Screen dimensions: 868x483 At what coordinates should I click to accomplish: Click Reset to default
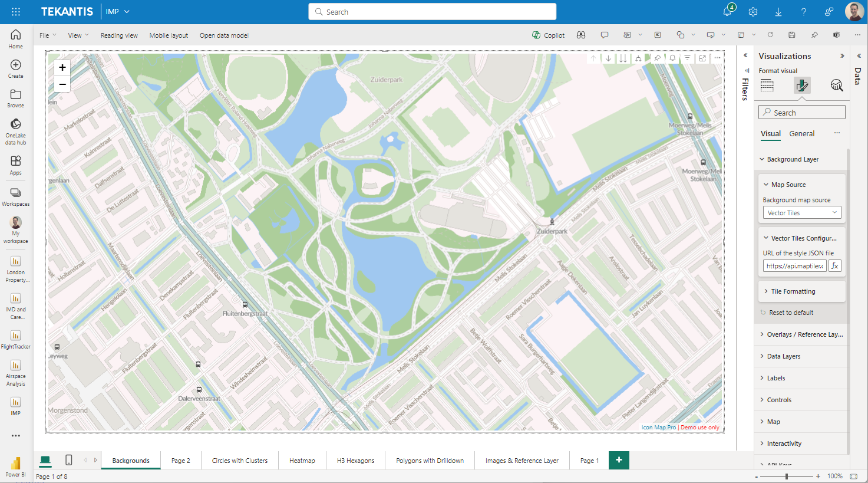point(791,313)
